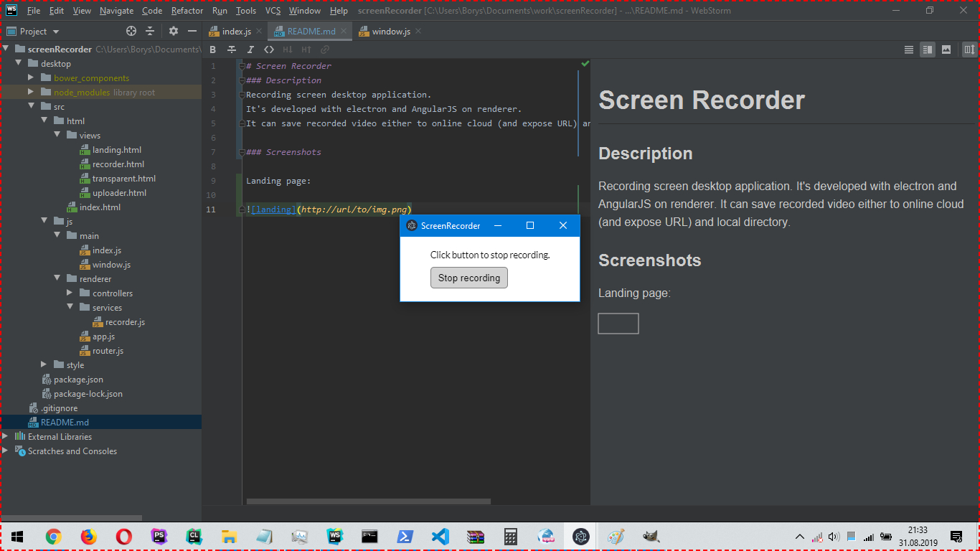Show editor and preview split layout

[x=928, y=50]
